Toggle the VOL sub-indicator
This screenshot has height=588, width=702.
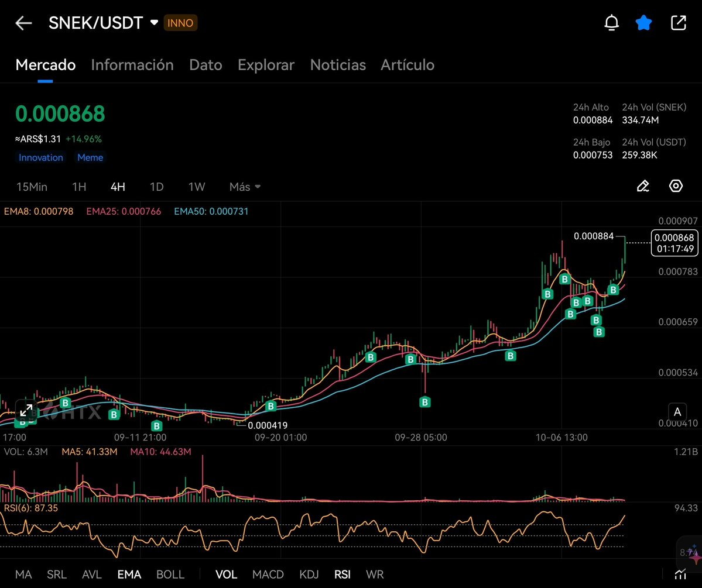point(226,574)
